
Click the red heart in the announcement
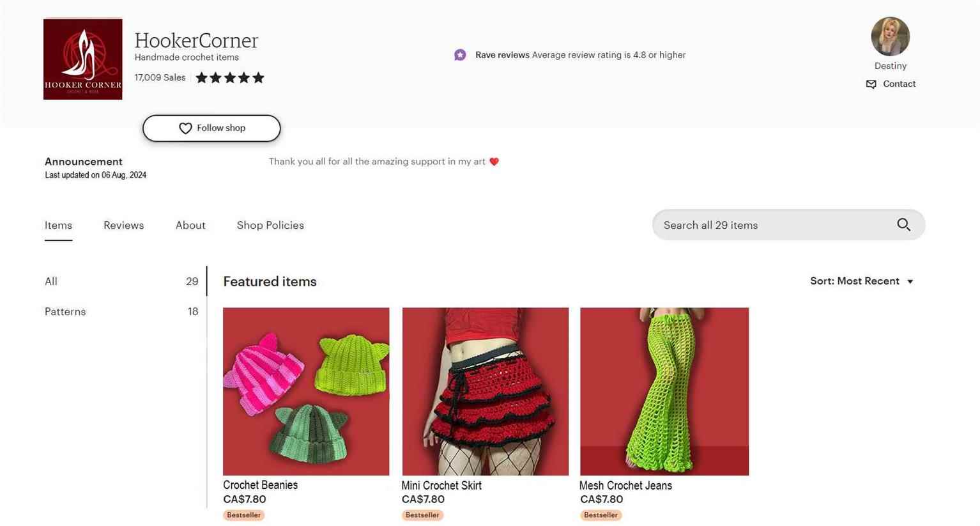(x=494, y=162)
